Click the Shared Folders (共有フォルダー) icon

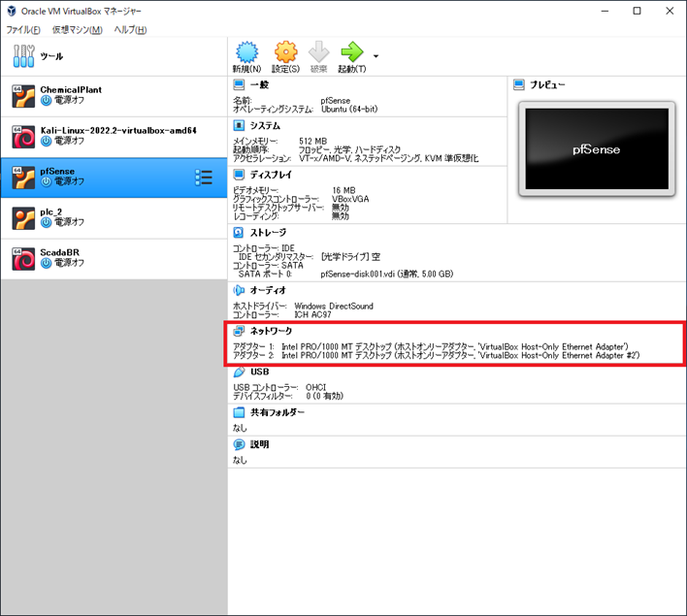(239, 412)
